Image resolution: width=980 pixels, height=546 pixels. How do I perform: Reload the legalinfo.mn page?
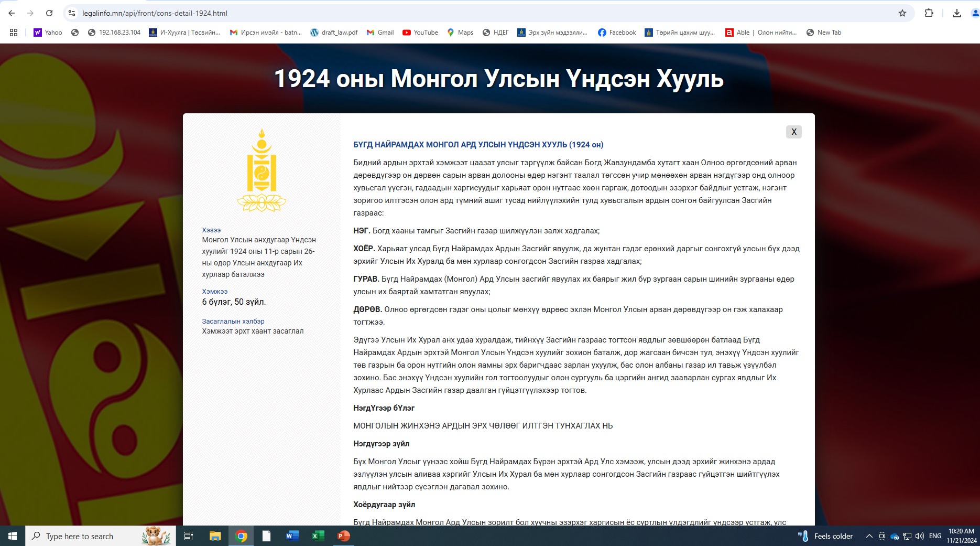49,13
